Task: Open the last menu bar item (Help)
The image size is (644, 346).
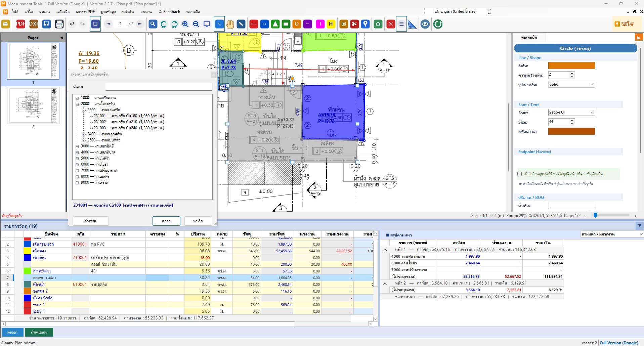Action: tap(193, 12)
